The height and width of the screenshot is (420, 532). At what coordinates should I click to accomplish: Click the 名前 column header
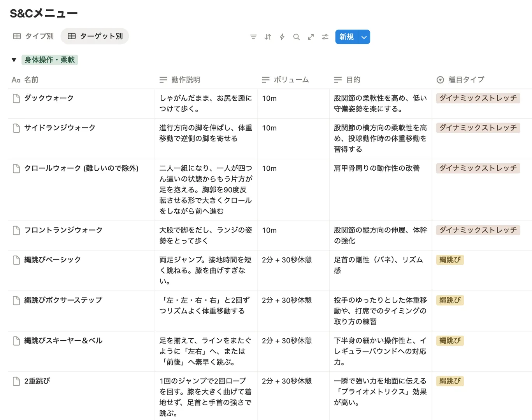tap(31, 80)
